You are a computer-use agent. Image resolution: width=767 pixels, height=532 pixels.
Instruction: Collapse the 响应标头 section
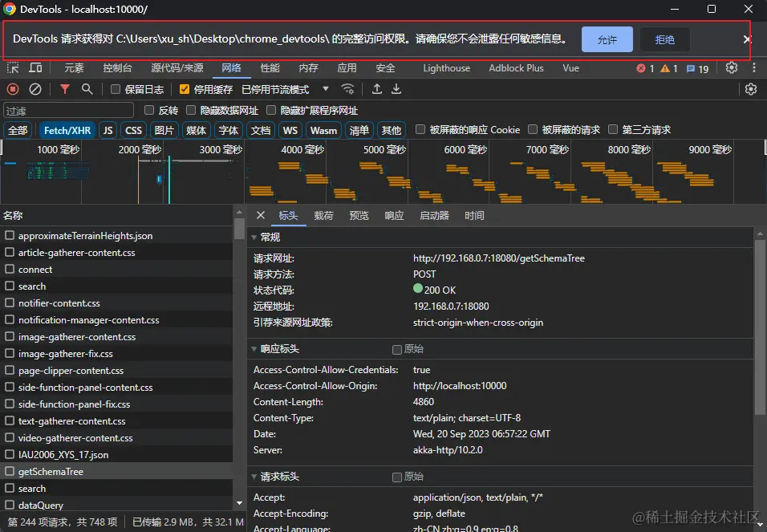click(x=254, y=348)
